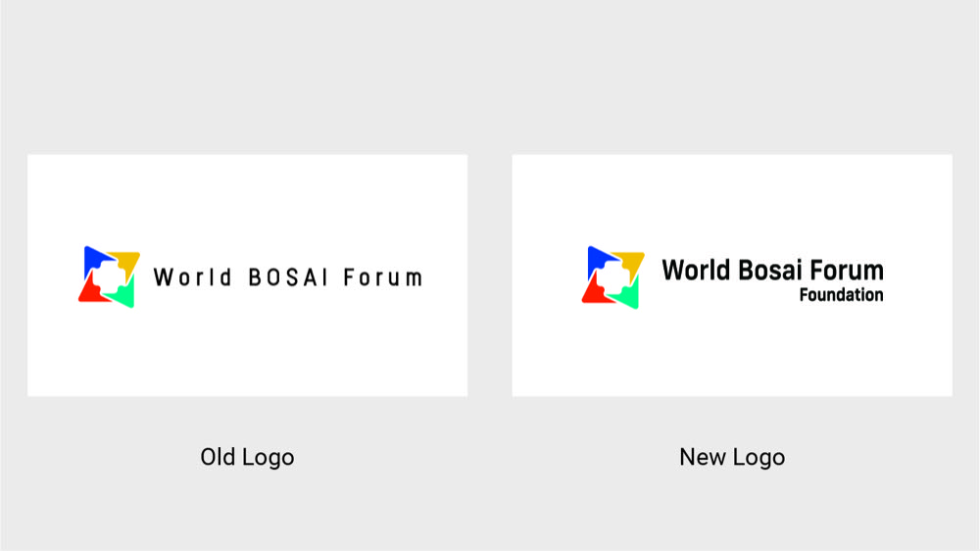Select the green shape in the old logo
980x551 pixels.
point(123,295)
